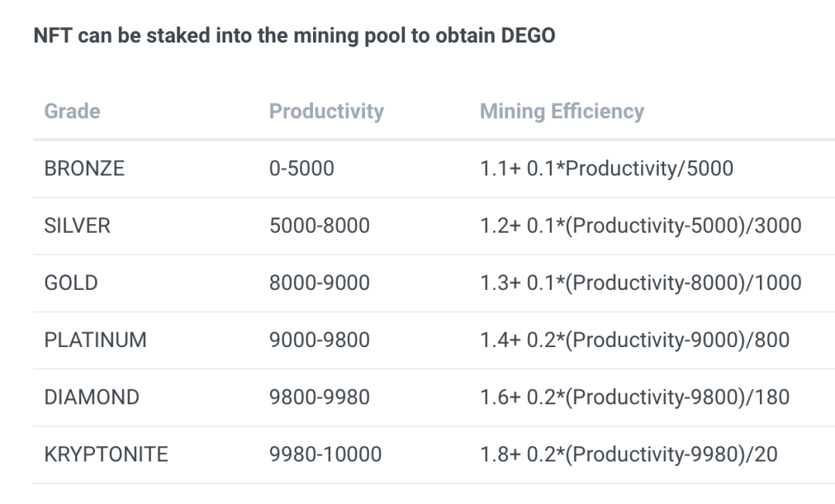The height and width of the screenshot is (504, 835).
Task: Click the 5000-8000 productivity range
Action: pos(319,226)
